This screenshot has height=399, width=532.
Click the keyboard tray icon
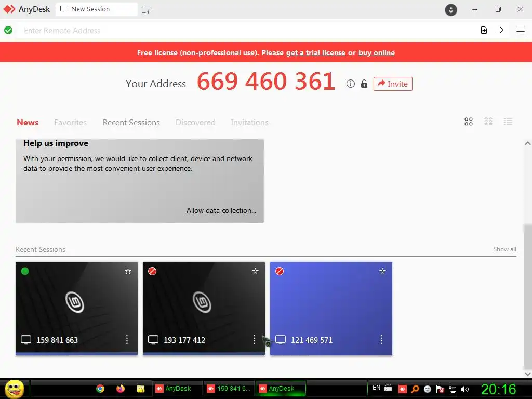click(388, 388)
